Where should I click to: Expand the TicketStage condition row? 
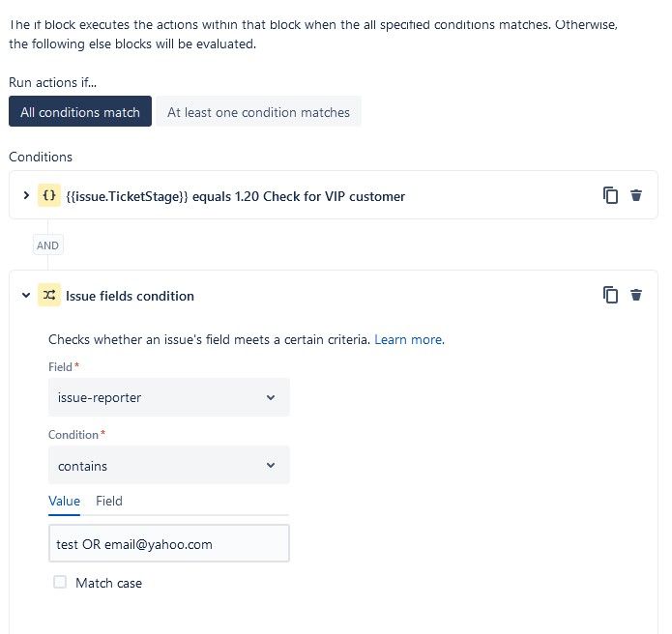point(26,195)
